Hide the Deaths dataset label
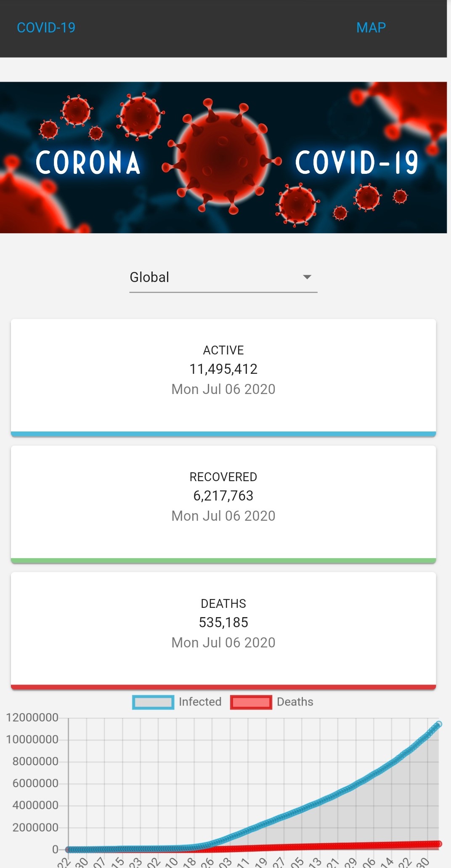 click(x=295, y=702)
